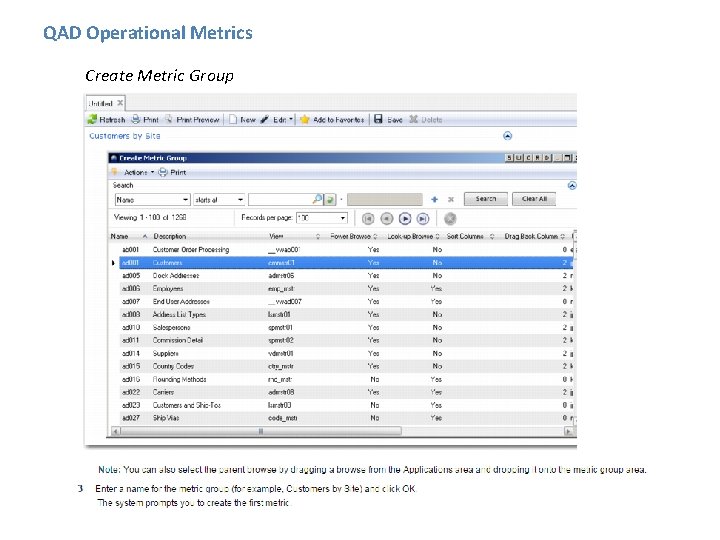Select the ad005 Dock Addresses row
Screen dimensions: 720x540
coord(345,276)
